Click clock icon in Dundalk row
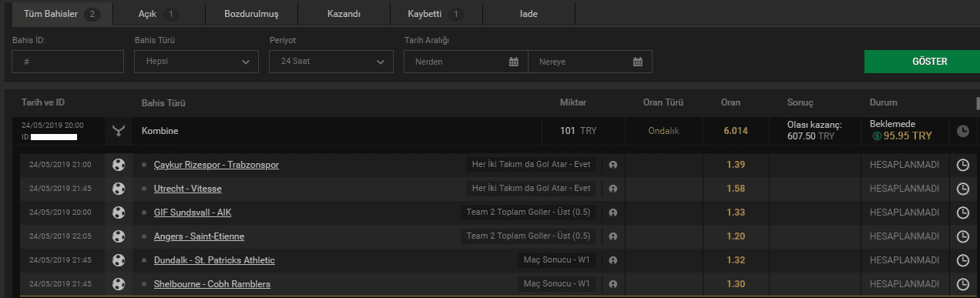This screenshot has width=980, height=298. (x=963, y=260)
